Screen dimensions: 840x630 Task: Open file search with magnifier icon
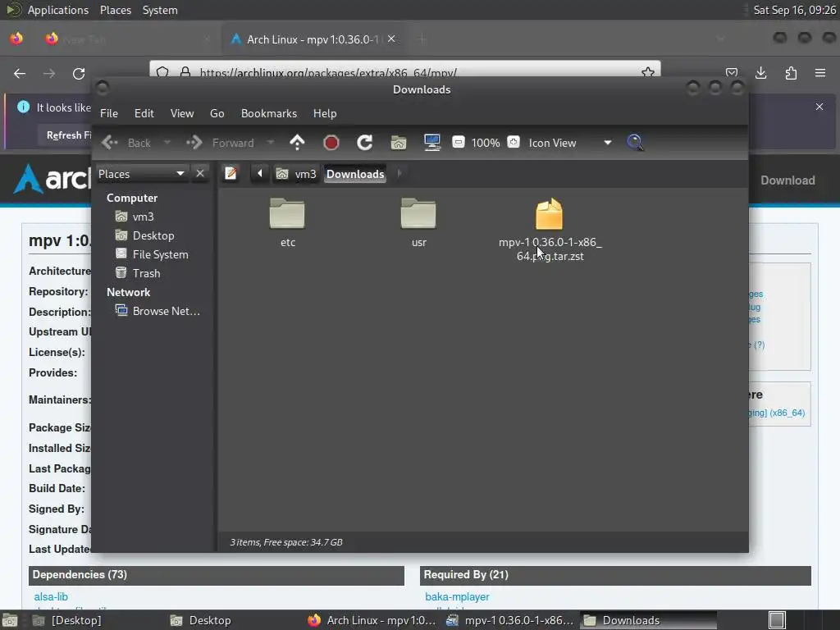coord(636,143)
